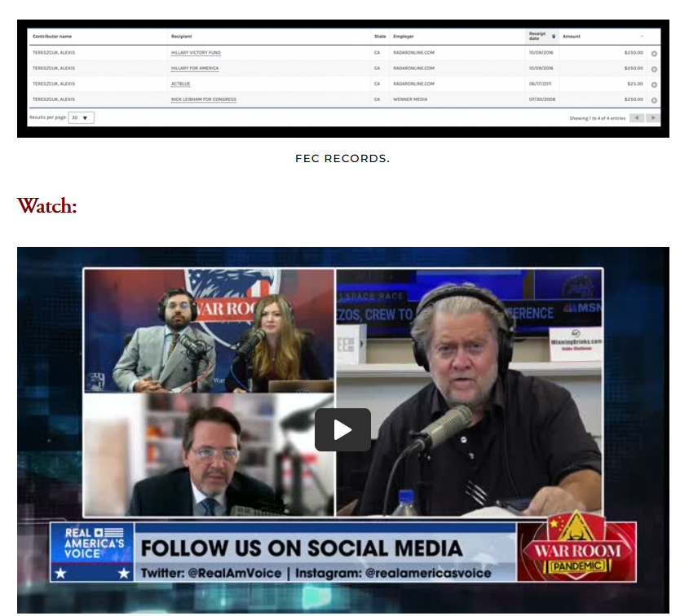The width and height of the screenshot is (689, 616).
Task: Click the 'Results per page' label
Action: [x=47, y=117]
